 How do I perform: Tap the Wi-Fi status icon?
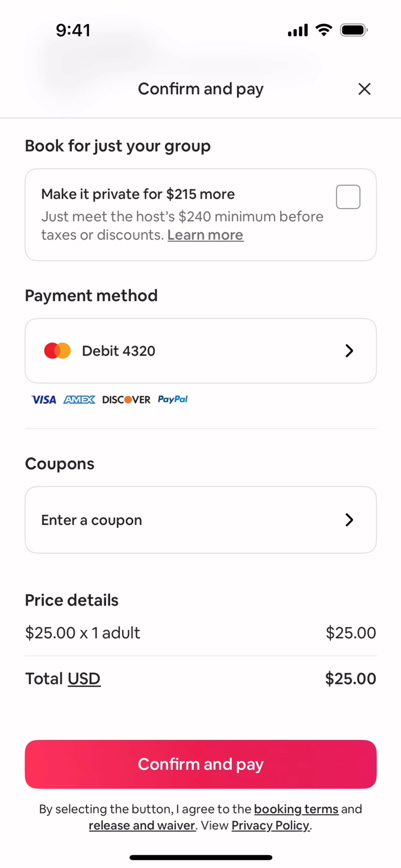324,30
